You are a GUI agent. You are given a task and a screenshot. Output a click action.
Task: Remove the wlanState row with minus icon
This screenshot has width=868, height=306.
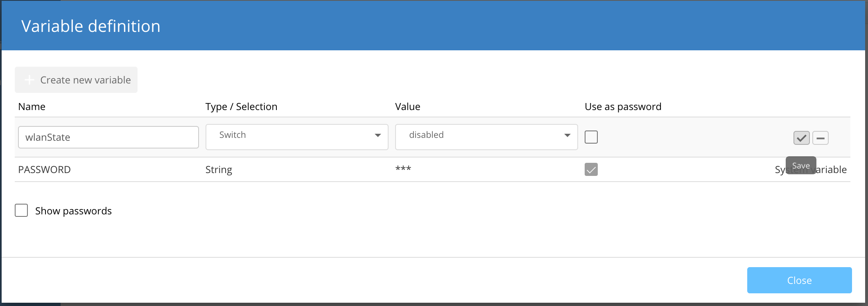tap(820, 138)
